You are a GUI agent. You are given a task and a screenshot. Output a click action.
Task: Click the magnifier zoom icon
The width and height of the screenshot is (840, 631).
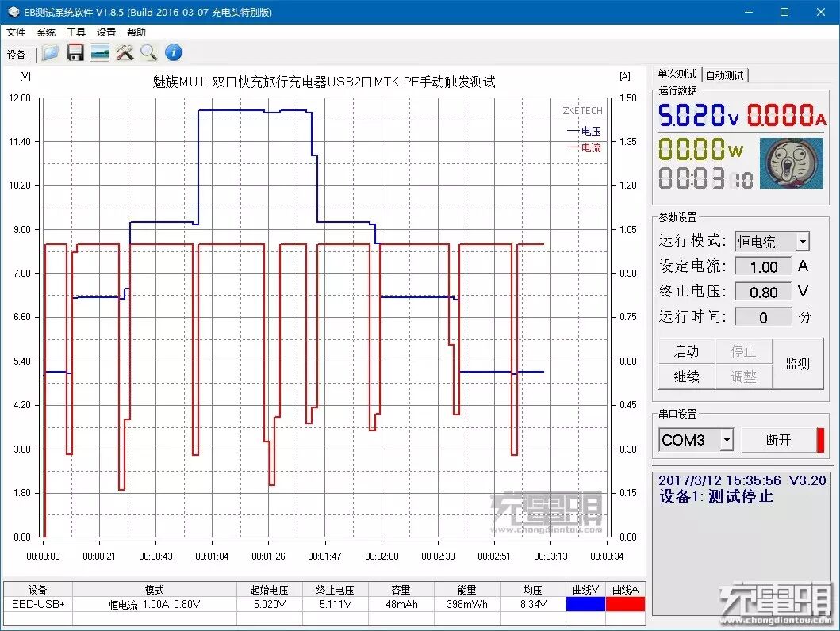pos(148,52)
